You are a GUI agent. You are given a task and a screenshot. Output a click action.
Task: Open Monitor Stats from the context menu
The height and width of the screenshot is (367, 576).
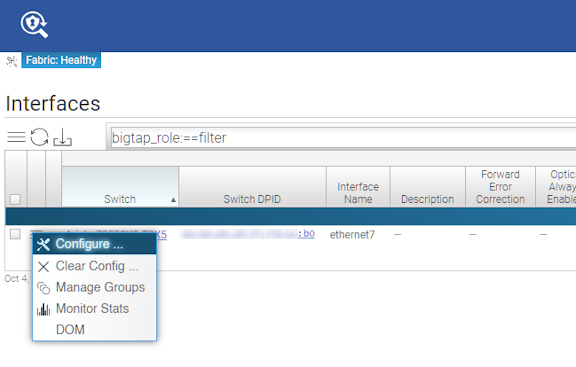coord(94,309)
